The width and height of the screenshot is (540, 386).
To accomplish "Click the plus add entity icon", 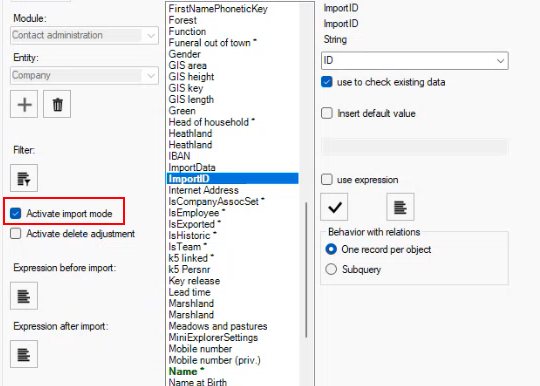I will [x=24, y=104].
